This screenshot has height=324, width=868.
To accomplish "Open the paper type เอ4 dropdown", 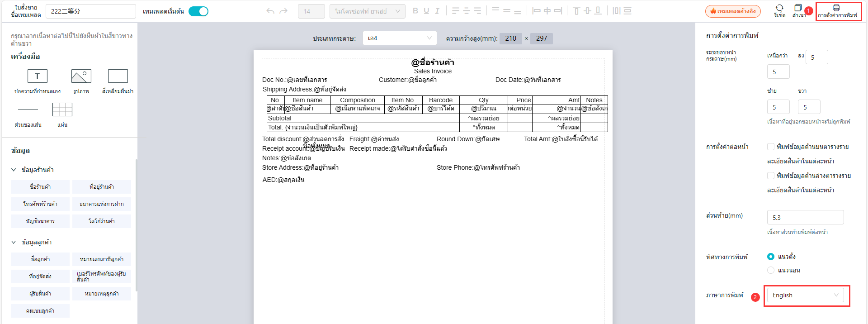I will click(400, 38).
